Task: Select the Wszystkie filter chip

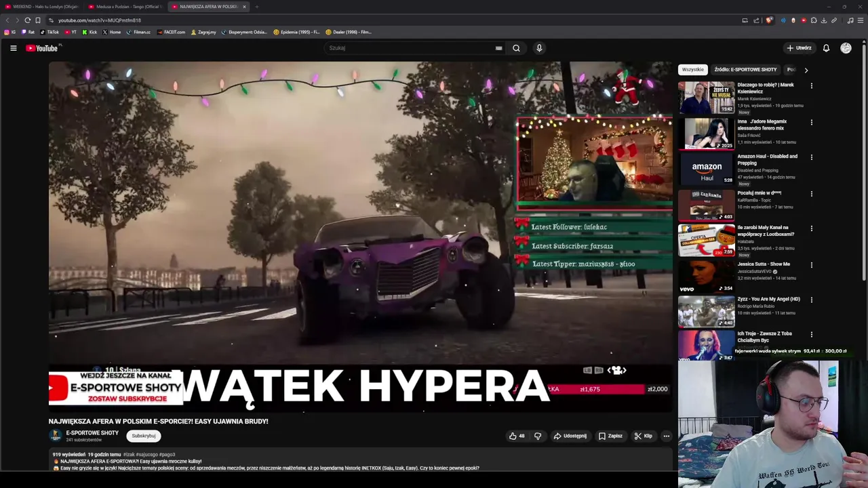Action: pyautogui.click(x=693, y=70)
